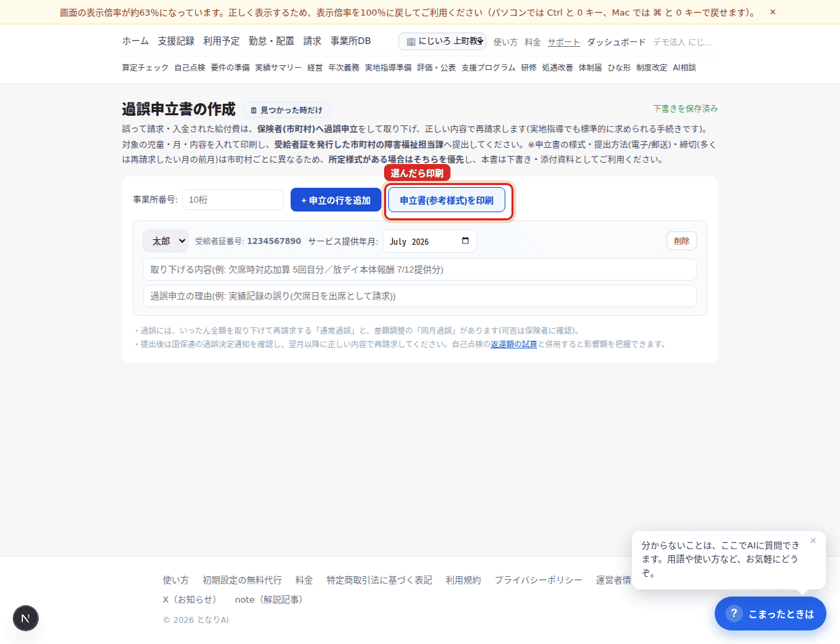
Task: Open footer 初期設定の無料代行 link
Action: pyautogui.click(x=242, y=580)
